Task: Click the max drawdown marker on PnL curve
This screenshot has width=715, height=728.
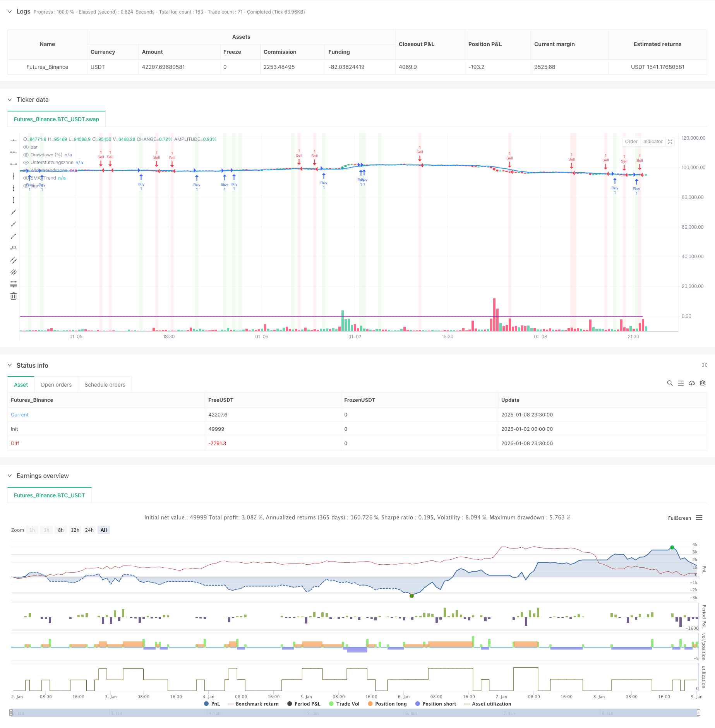Action: (x=412, y=596)
